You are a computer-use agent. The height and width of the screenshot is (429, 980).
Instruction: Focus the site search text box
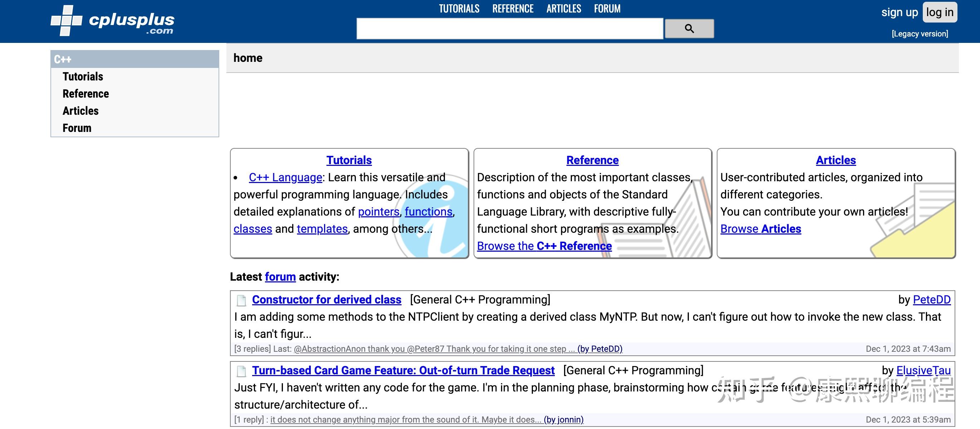(509, 29)
